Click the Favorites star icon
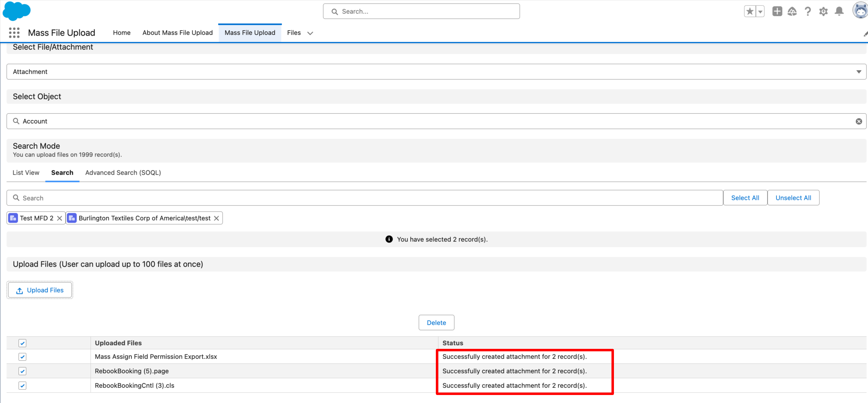Viewport: 868px width, 403px height. pos(750,11)
